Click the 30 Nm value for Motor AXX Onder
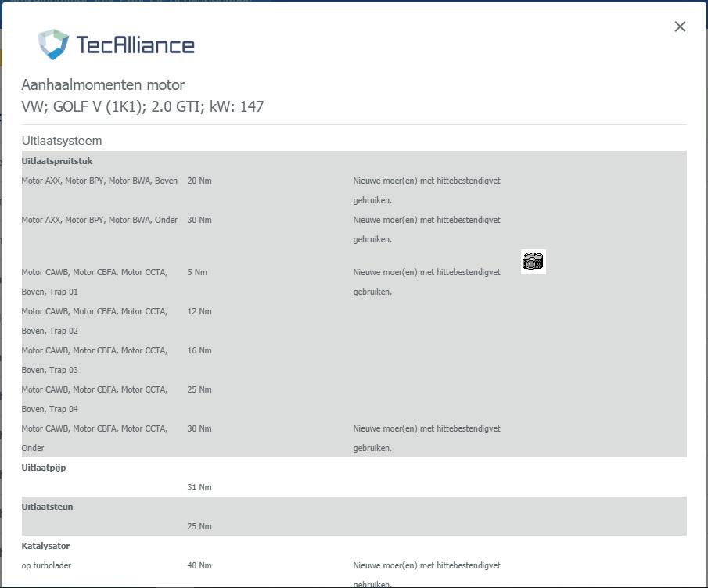The image size is (708, 588). (x=199, y=220)
